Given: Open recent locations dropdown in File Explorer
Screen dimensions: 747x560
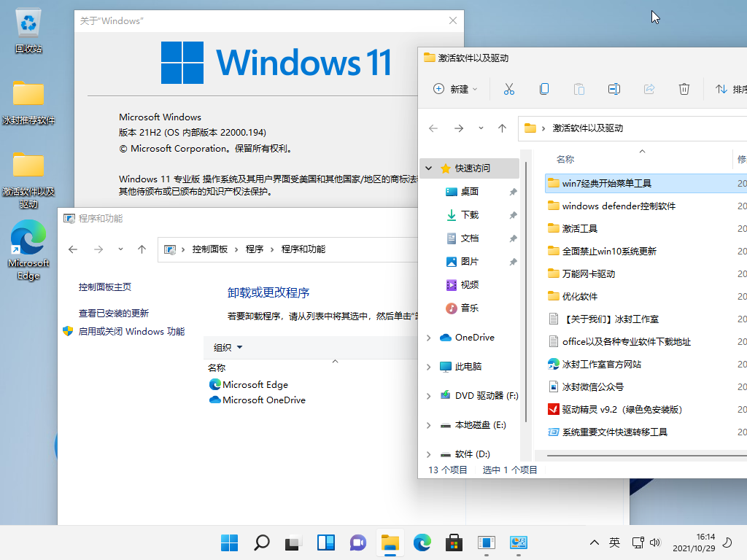Looking at the screenshot, I should tap(481, 128).
